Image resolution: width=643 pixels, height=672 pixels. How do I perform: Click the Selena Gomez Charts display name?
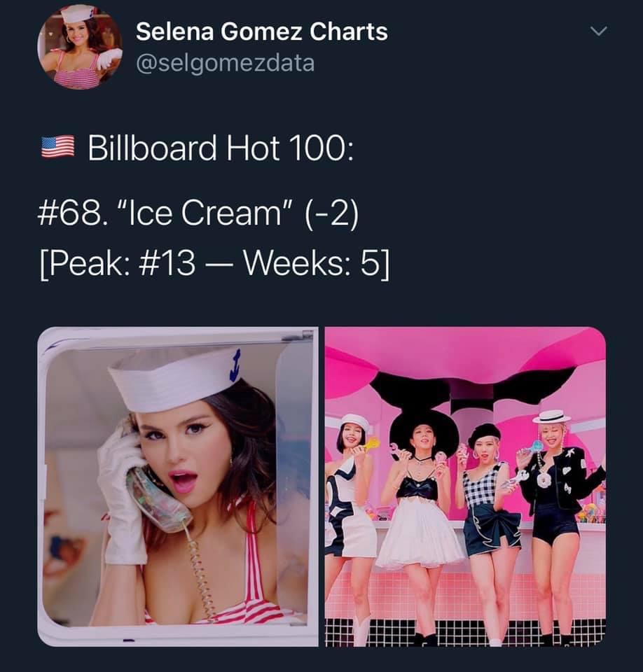coord(262,31)
